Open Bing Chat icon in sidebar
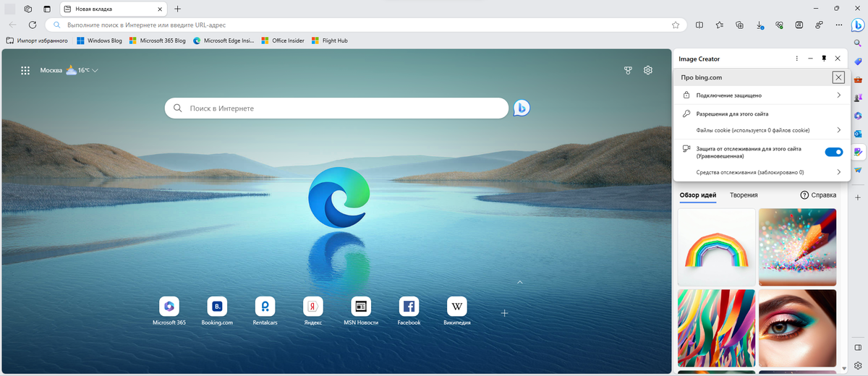The height and width of the screenshot is (376, 868). pos(858,25)
